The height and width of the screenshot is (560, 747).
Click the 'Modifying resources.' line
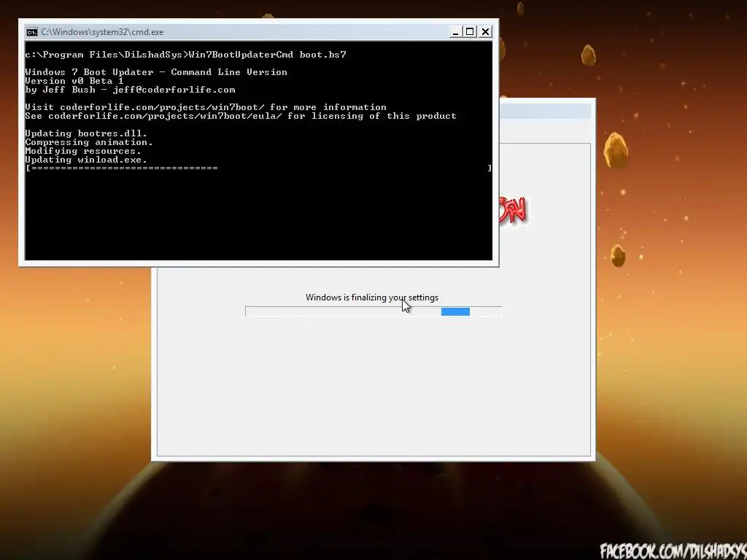click(83, 151)
